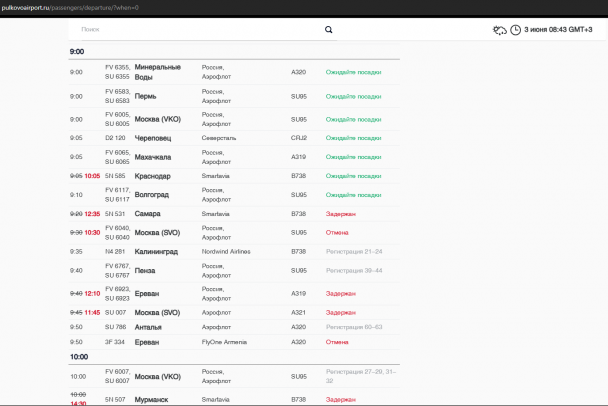This screenshot has height=406, width=608.
Task: Open the Пенза flight row
Action: (234, 271)
